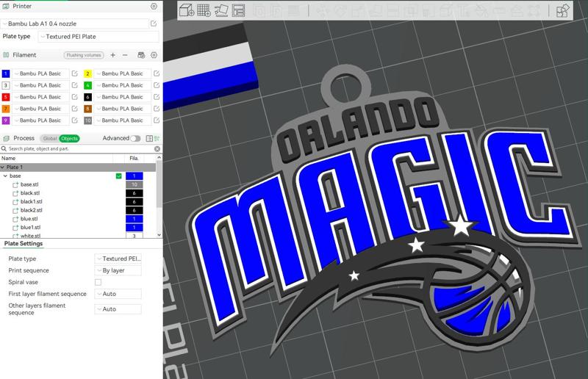Collapse the base object tree node
Viewport: 588px width, 379px height.
(5, 176)
